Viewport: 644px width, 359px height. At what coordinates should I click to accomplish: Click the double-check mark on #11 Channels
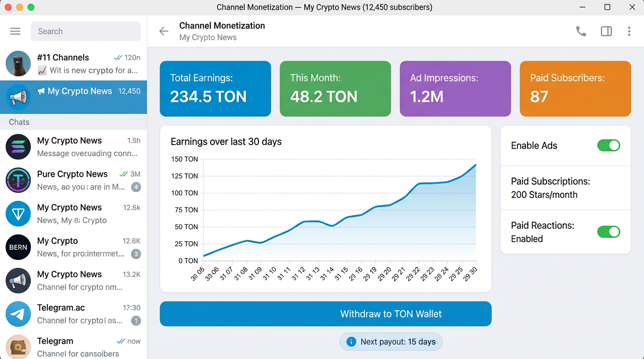pos(117,57)
